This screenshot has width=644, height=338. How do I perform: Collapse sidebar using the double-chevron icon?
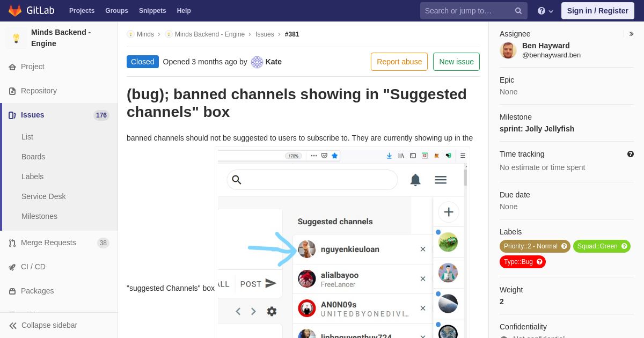pyautogui.click(x=12, y=325)
